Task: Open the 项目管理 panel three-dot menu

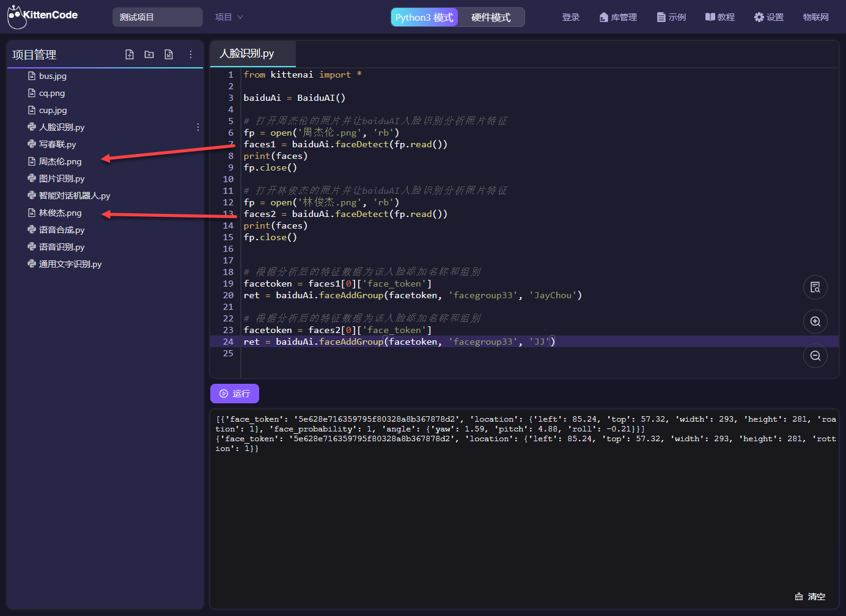Action: tap(191, 54)
